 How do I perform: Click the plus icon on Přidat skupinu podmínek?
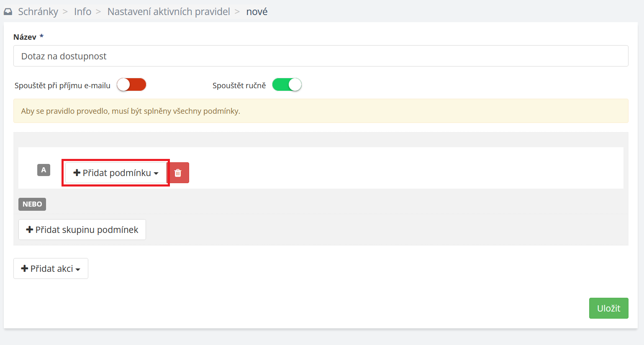tap(30, 230)
